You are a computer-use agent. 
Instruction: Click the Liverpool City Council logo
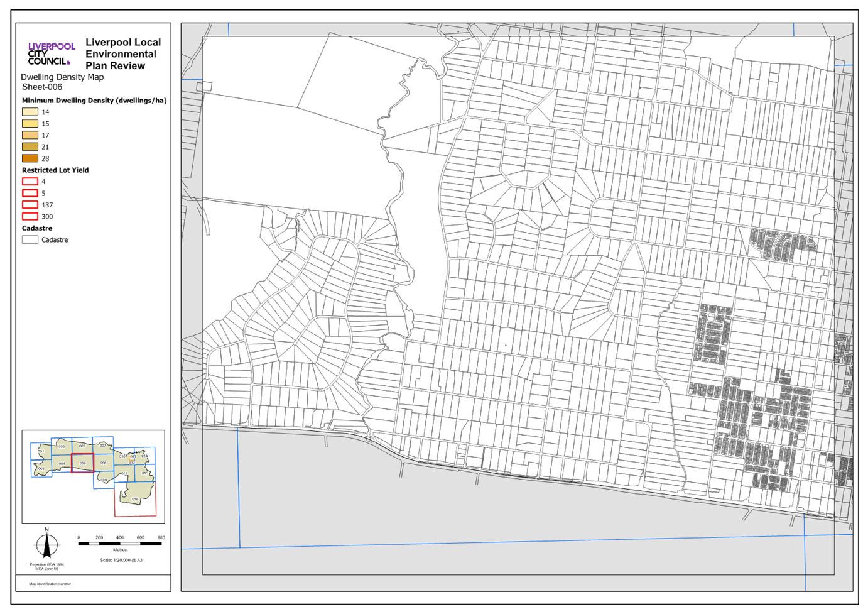[52, 54]
